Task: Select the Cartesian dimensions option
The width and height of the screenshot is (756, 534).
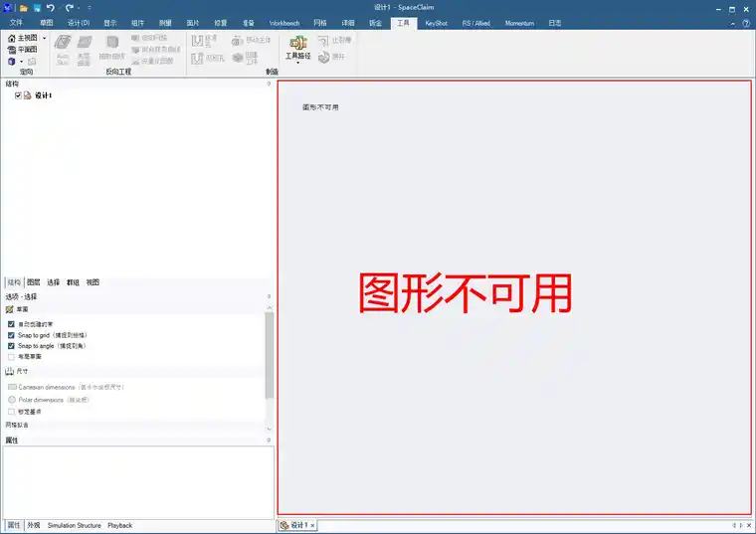Action: pos(66,387)
